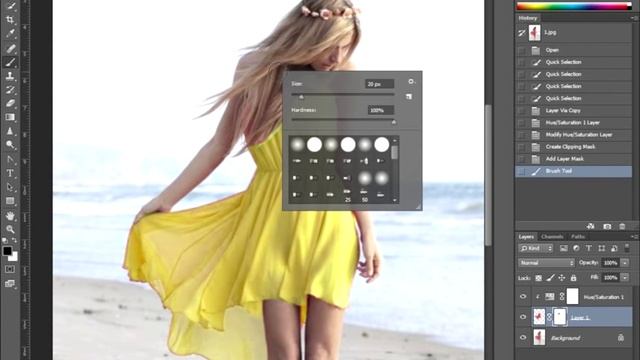Lock all layer attributes
The height and width of the screenshot is (360, 640).
(x=573, y=278)
